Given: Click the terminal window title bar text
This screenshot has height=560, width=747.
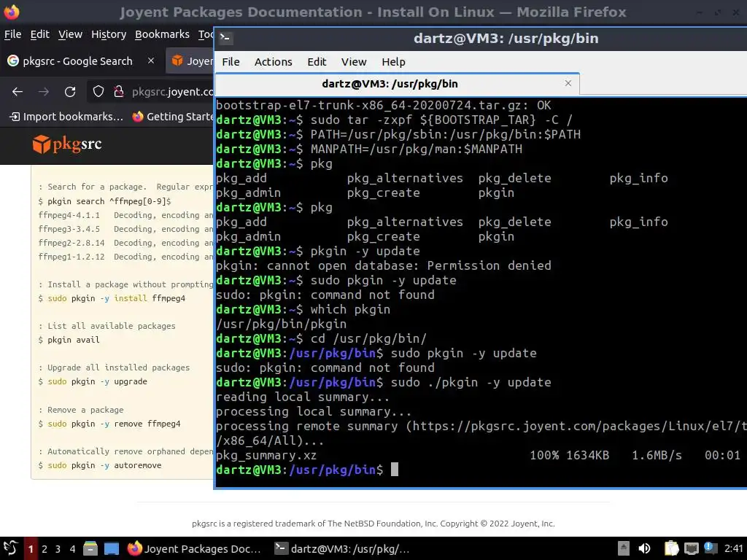Looking at the screenshot, I should 506,38.
